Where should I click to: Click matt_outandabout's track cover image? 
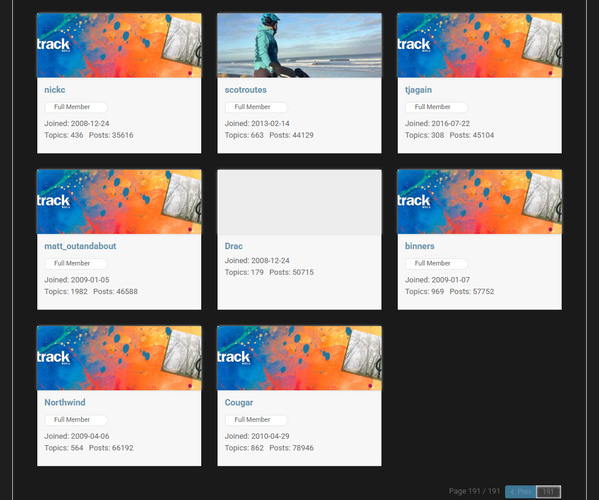coord(119,202)
